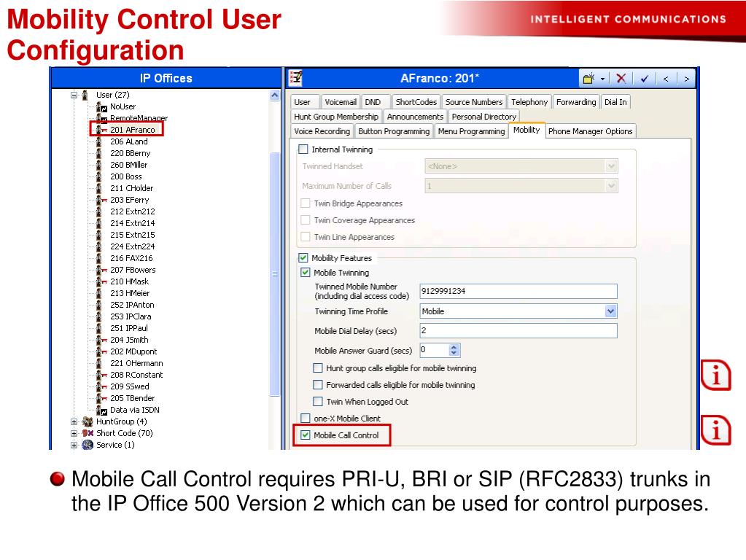Select 214 Extn214 user
The height and width of the screenshot is (560, 746).
pyautogui.click(x=132, y=223)
